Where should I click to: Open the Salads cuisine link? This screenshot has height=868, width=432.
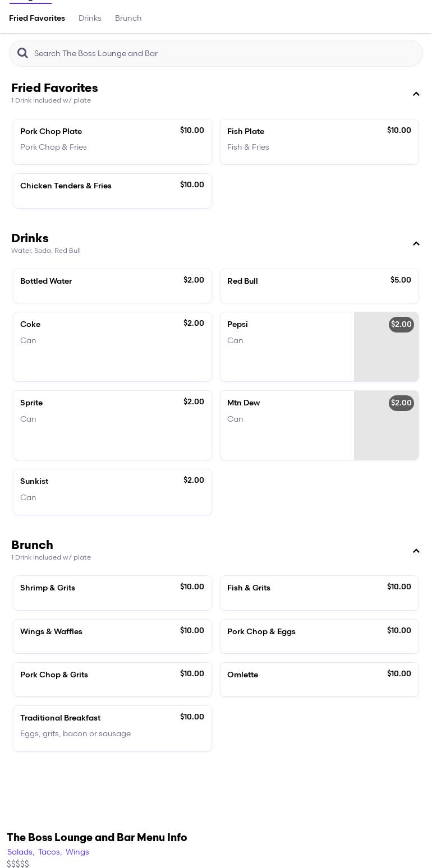pos(20,852)
